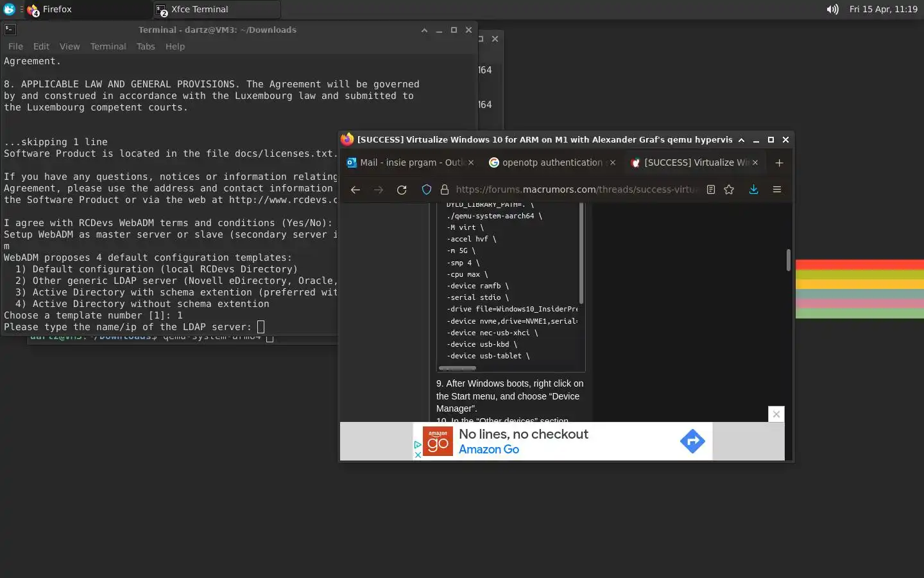Close the Firefox window

(785, 140)
